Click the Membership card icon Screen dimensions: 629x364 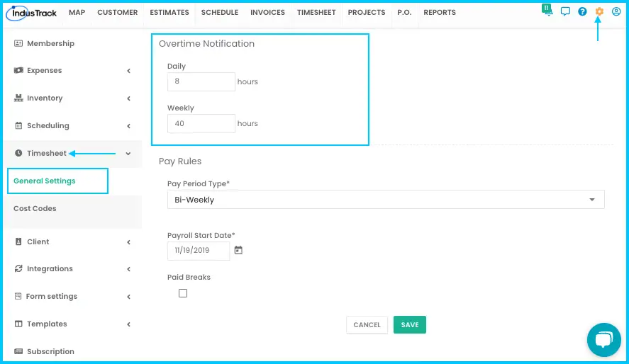[x=18, y=43]
